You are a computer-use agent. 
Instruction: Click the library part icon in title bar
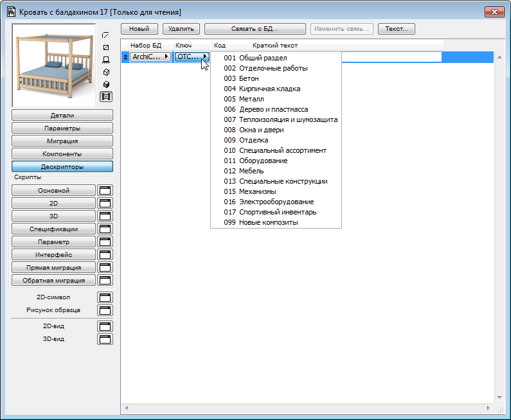pos(11,12)
